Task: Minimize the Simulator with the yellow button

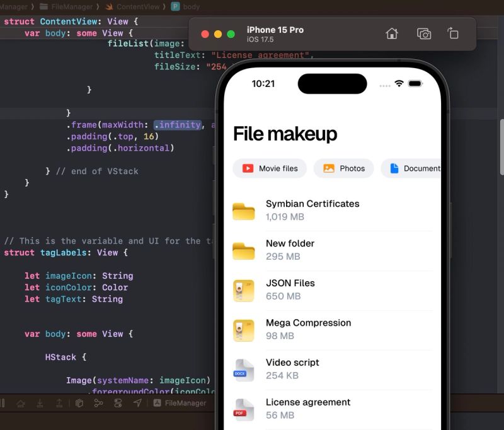Action: [x=218, y=34]
